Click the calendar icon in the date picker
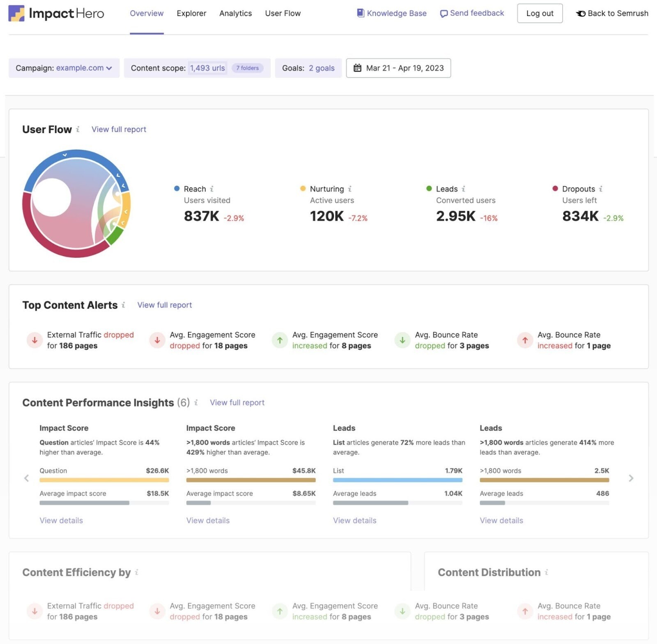 pyautogui.click(x=358, y=68)
